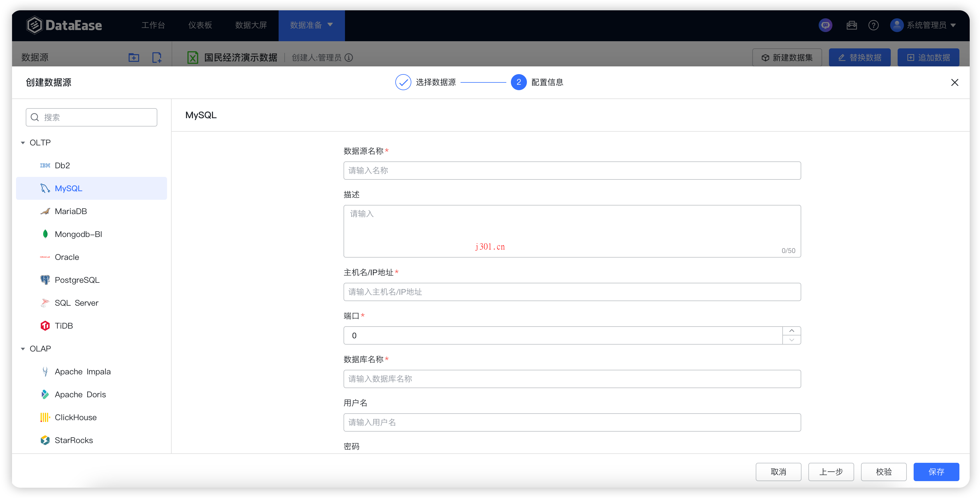
Task: Click the new folder icon beside 数据源
Action: [134, 57]
